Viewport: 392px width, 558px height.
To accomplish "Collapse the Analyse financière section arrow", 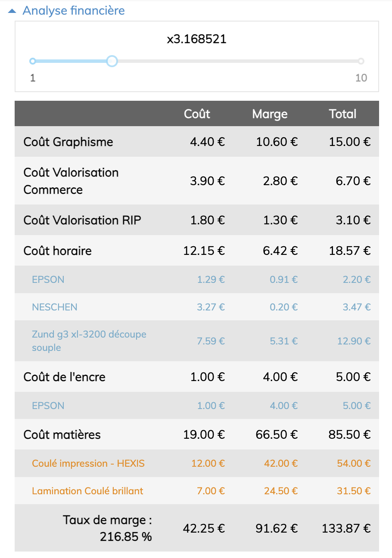I will click(12, 11).
